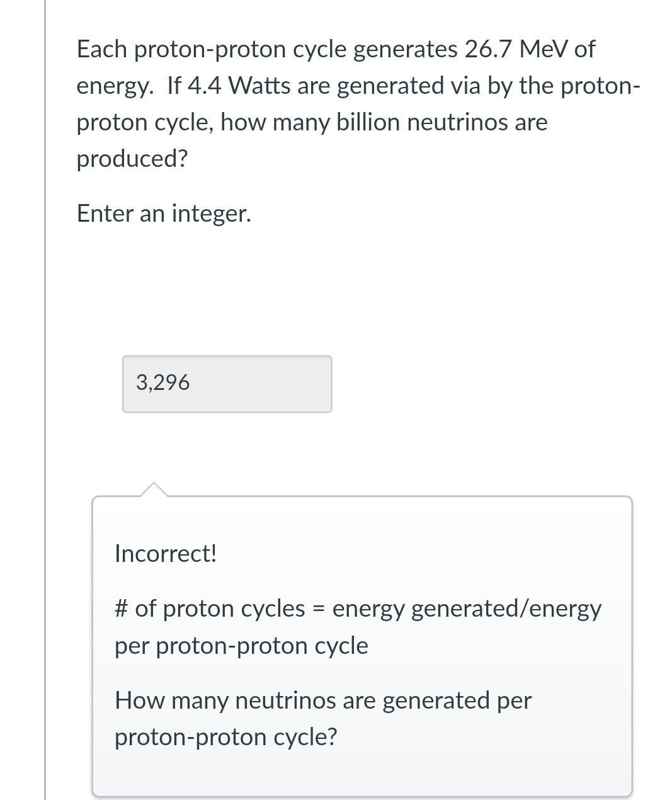Click the feedback popup panel
This screenshot has width=672, height=800.
point(362,643)
